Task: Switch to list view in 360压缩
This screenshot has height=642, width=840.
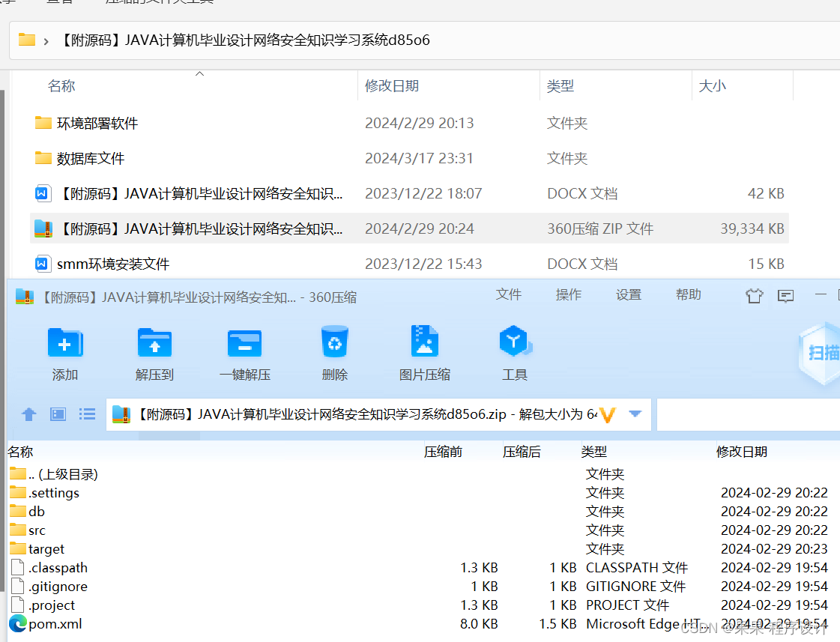Action: tap(87, 414)
